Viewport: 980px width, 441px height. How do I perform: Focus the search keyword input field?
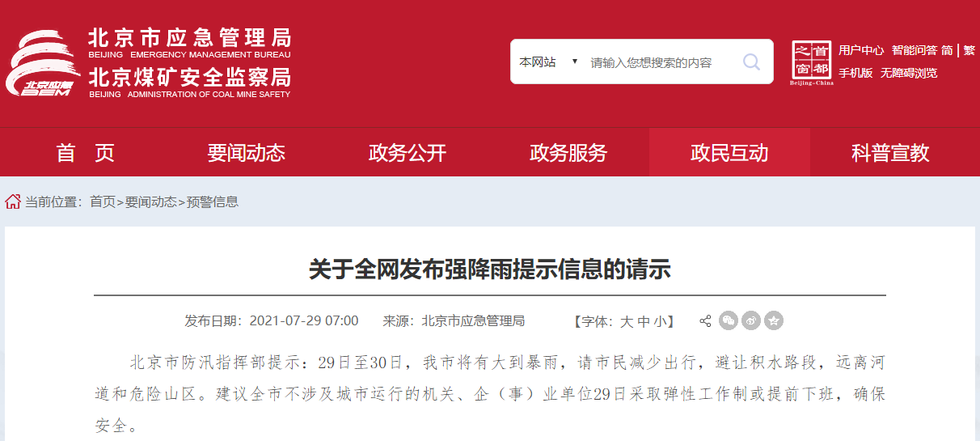point(659,62)
